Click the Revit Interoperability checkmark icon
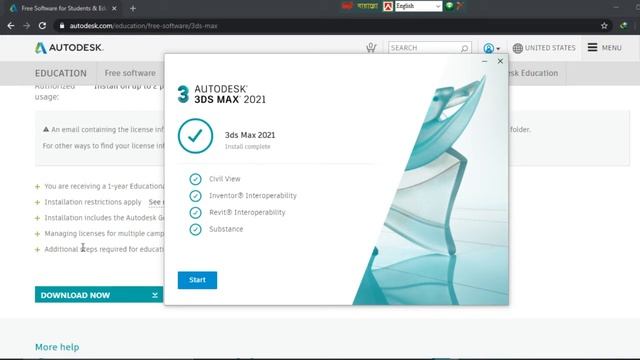The width and height of the screenshot is (640, 360). [196, 213]
